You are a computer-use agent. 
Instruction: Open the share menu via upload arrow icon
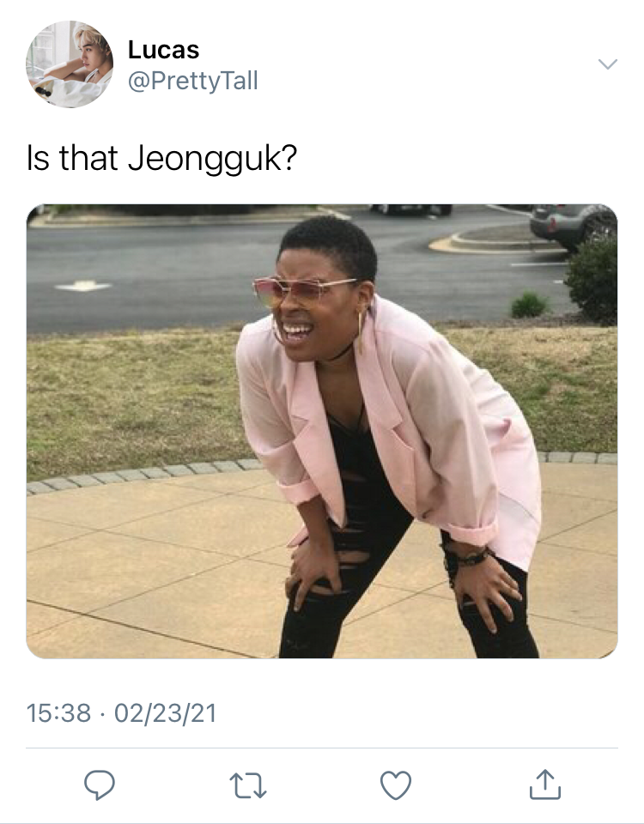point(544,785)
